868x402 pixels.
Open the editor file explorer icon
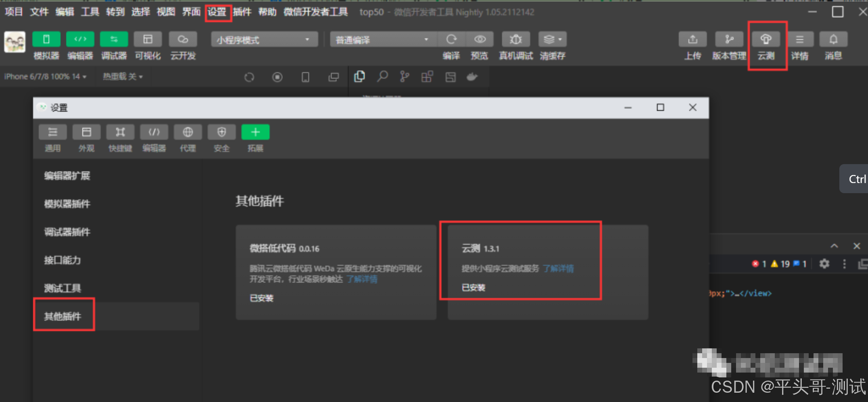coord(360,77)
